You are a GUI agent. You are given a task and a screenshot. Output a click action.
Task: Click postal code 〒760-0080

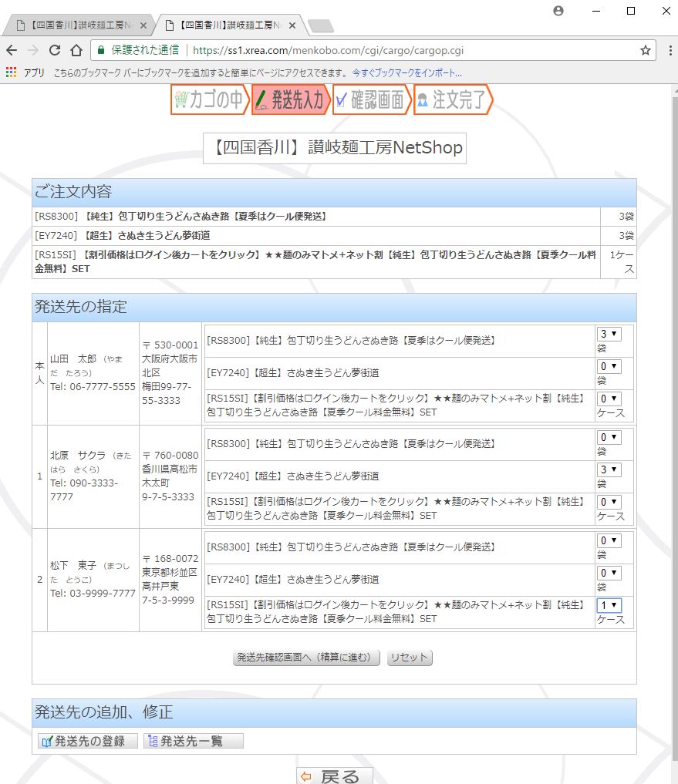170,456
